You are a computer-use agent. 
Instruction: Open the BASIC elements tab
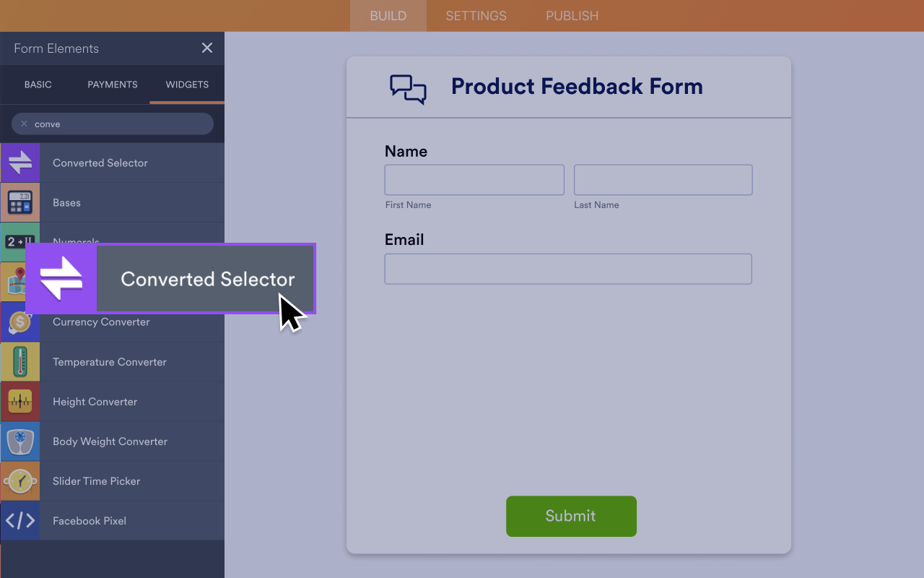click(x=38, y=85)
